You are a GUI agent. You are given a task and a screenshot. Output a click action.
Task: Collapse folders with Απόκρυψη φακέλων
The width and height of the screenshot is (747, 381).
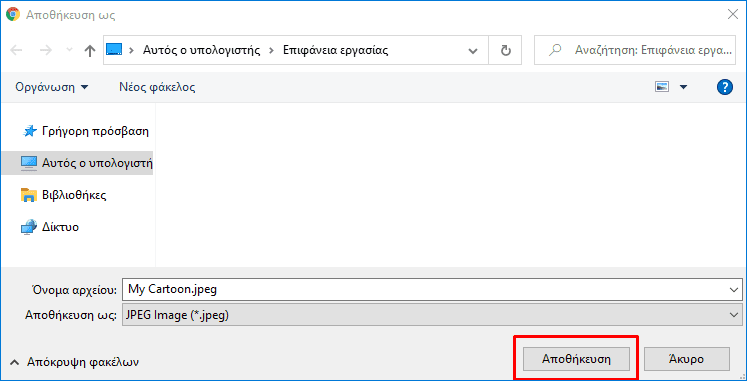click(x=74, y=362)
